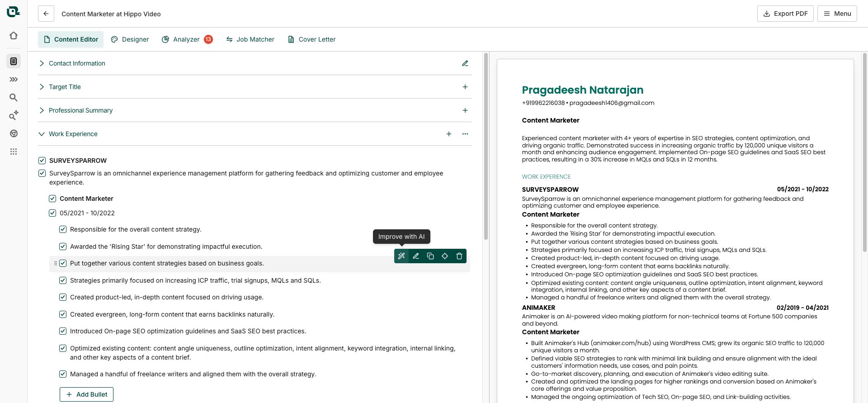Click the pencil edit icon in bullet toolbar
Viewport: 868px width, 403px height.
[x=416, y=256]
